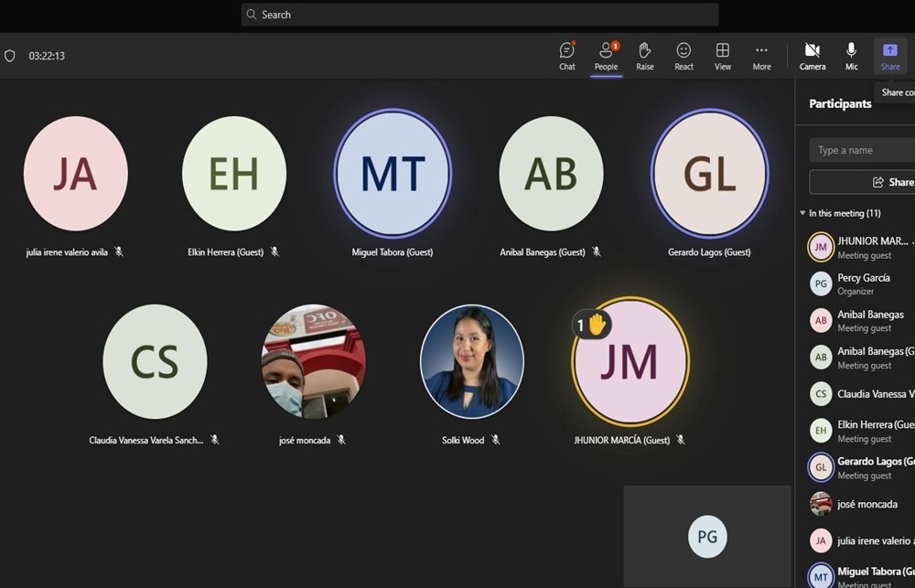915x588 pixels.
Task: Click the top Search bar
Action: [x=479, y=15]
